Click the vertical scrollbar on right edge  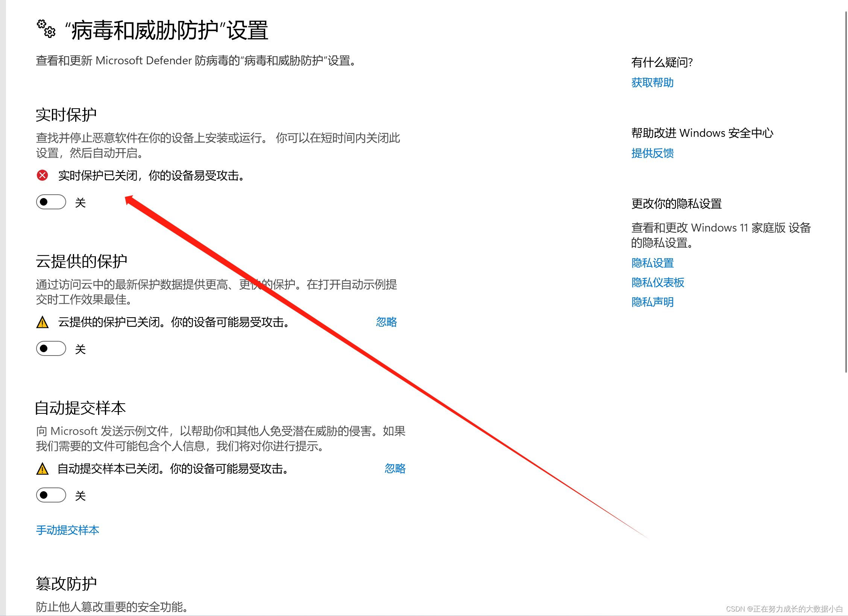(x=846, y=192)
